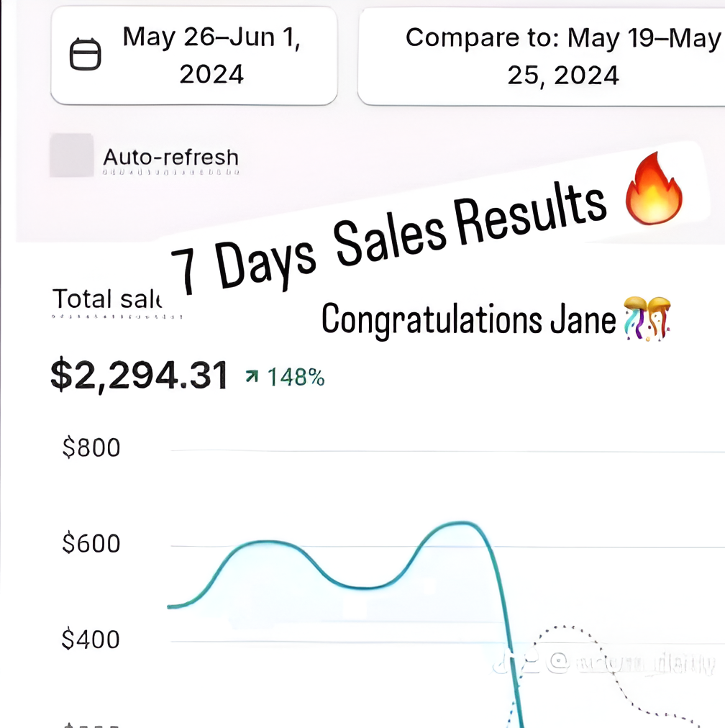Click the "Congratulations Jane" caption

tap(468, 319)
